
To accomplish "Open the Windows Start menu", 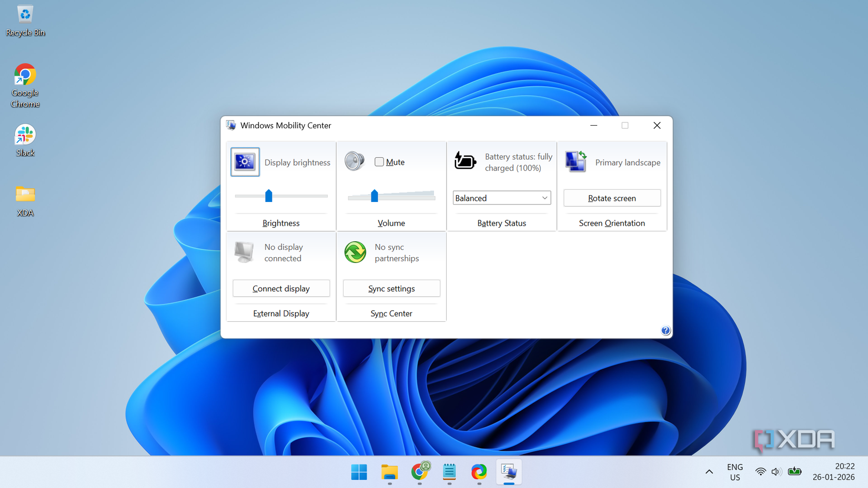I will [359, 472].
